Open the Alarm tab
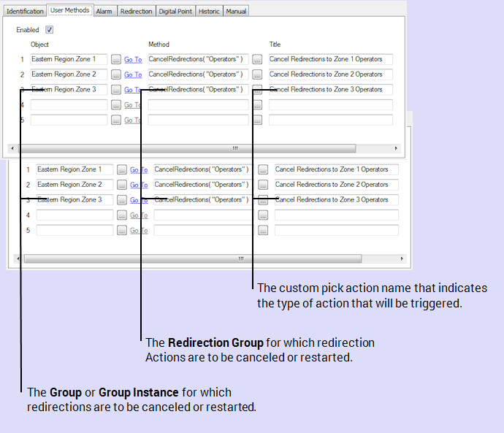Screen dimensions: 504x433 tap(104, 11)
